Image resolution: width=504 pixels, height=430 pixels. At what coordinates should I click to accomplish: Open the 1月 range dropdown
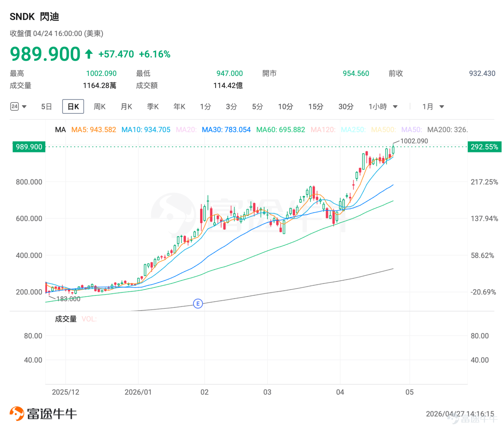coord(433,107)
